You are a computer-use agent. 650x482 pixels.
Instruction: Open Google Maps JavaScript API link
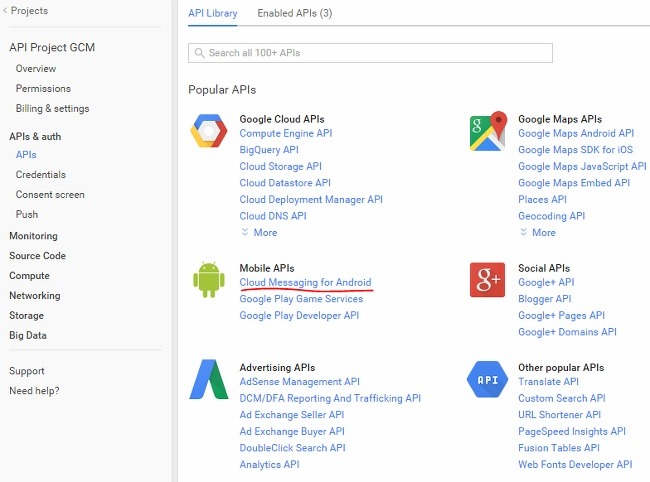[x=582, y=167]
